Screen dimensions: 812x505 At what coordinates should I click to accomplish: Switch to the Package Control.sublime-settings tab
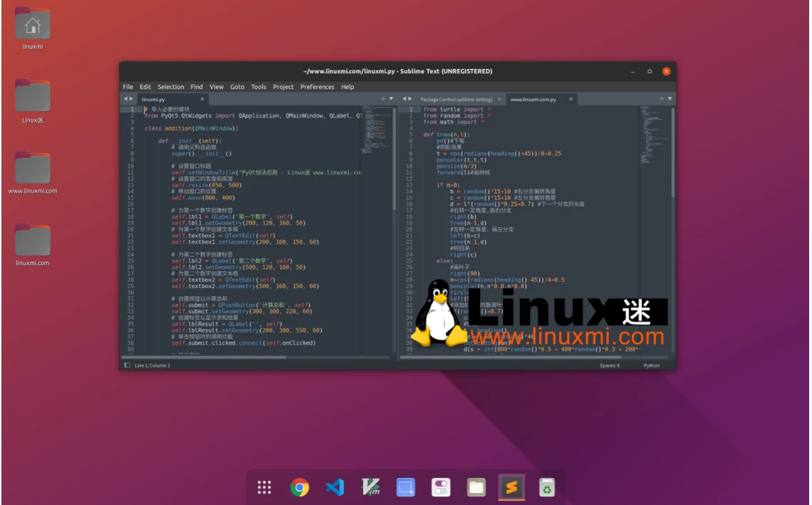457,98
